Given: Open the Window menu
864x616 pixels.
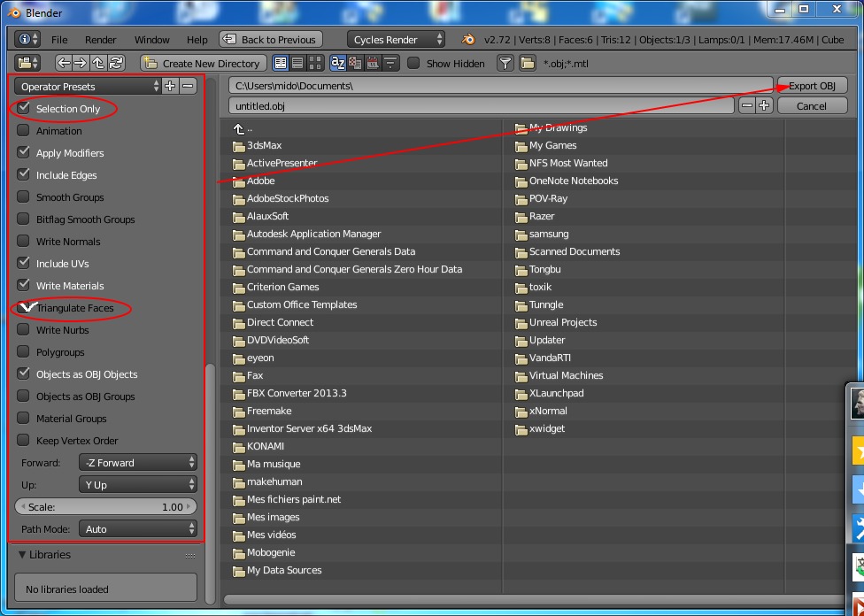Looking at the screenshot, I should 151,40.
